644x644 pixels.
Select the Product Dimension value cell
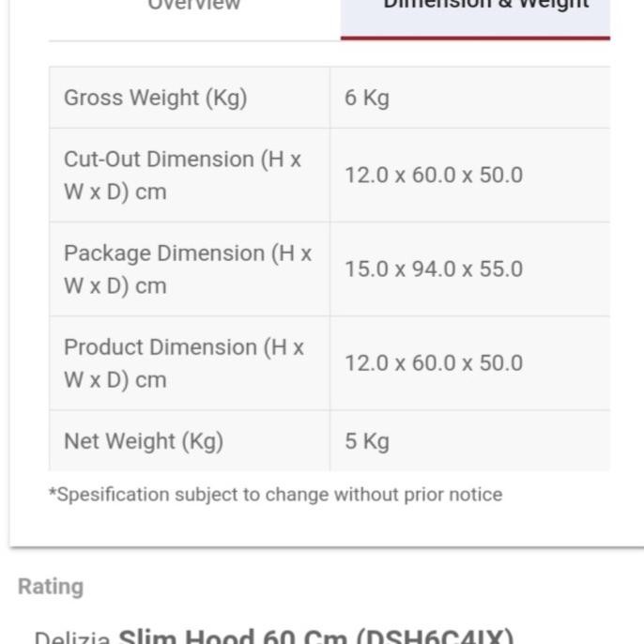click(x=433, y=363)
